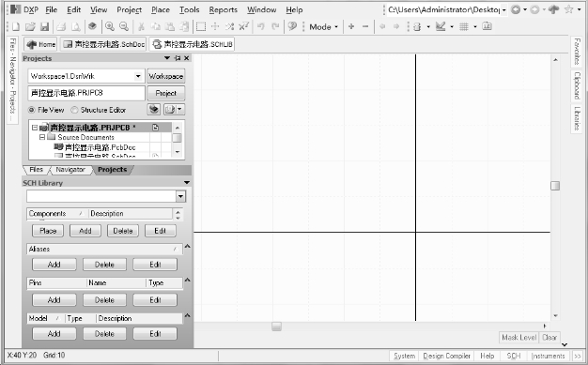The height and width of the screenshot is (365, 588).
Task: Click the Select Inside Area rectangle icon
Action: [x=201, y=26]
